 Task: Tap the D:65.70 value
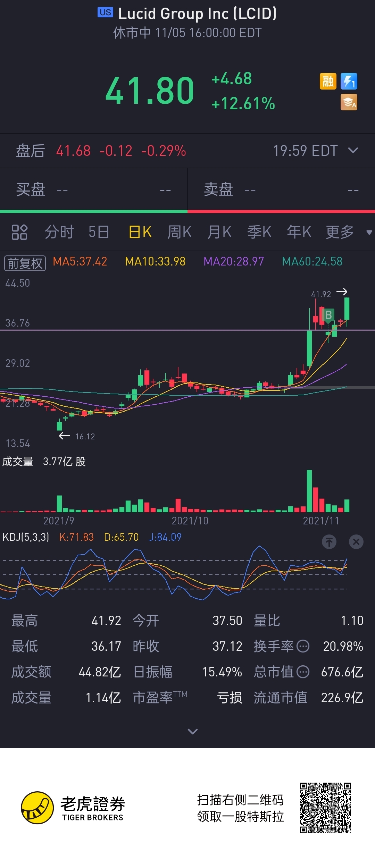121,537
